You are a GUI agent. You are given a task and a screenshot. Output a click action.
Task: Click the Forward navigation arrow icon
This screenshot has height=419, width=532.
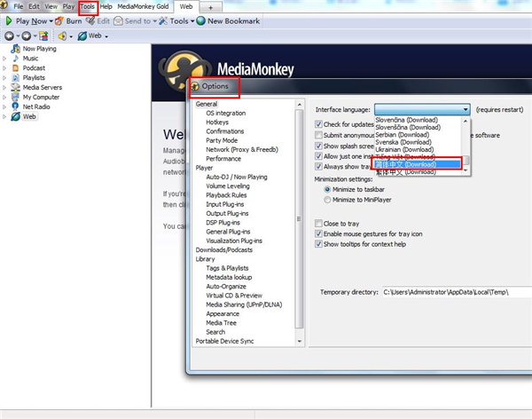coord(26,36)
